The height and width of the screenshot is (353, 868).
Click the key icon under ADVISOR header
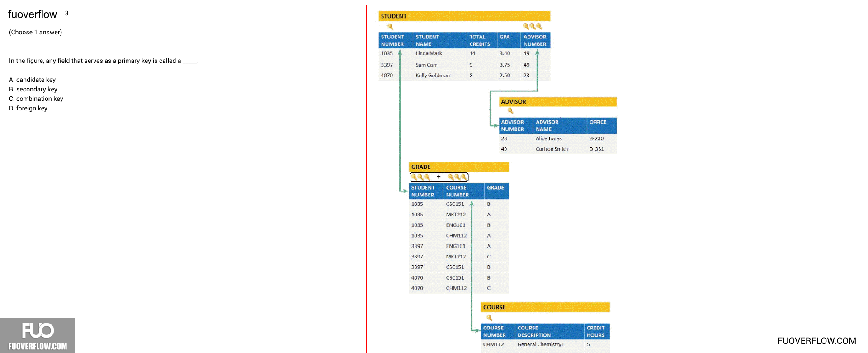click(x=510, y=111)
